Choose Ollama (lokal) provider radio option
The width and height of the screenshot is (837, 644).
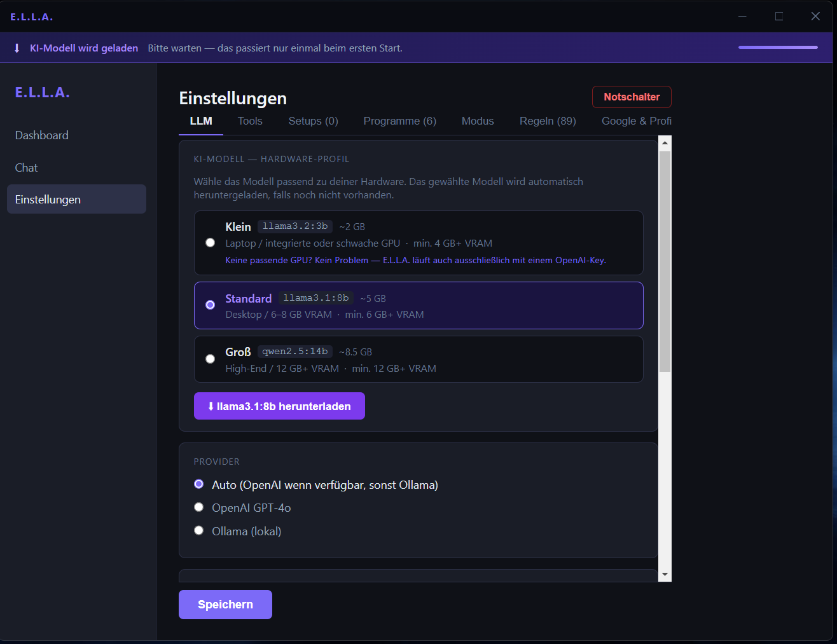click(x=199, y=530)
